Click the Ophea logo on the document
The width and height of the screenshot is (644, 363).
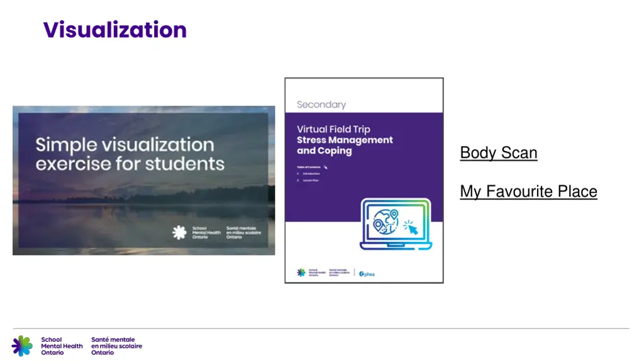pyautogui.click(x=366, y=273)
